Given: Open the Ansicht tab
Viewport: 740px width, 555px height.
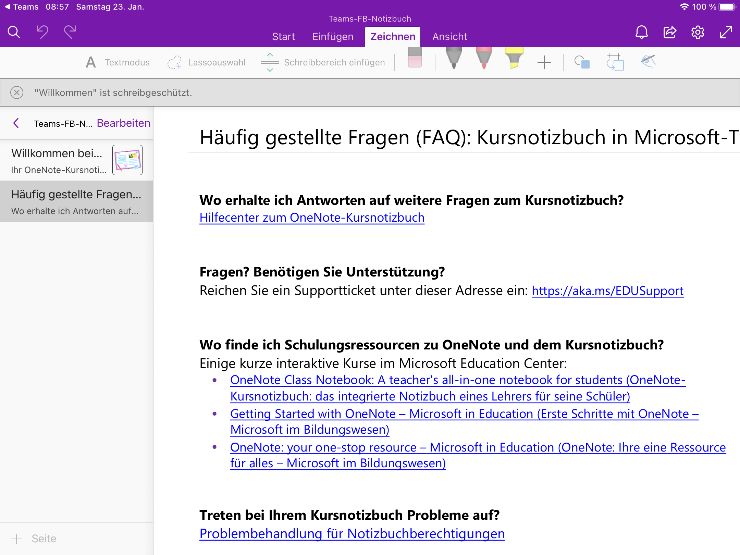Looking at the screenshot, I should click(x=449, y=37).
